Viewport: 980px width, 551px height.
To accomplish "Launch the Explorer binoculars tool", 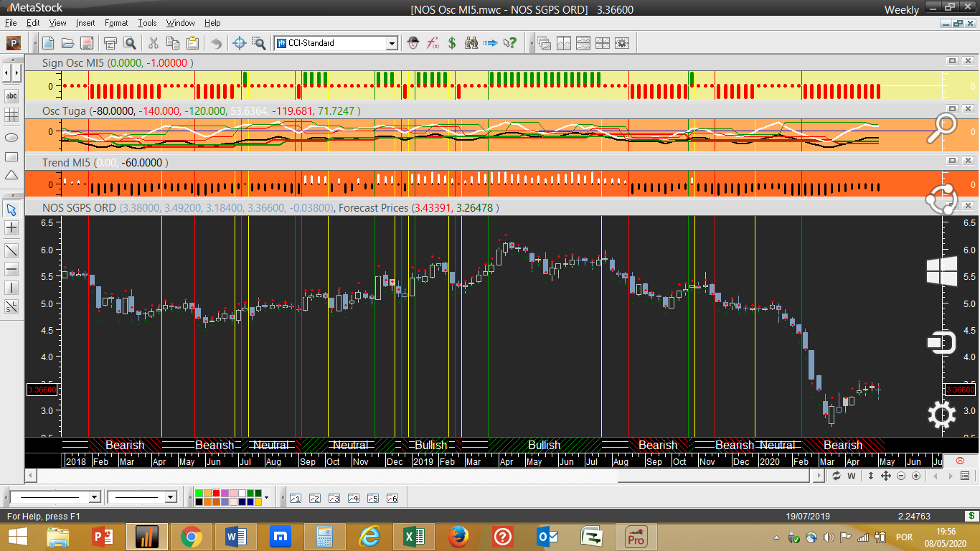I will click(x=471, y=43).
